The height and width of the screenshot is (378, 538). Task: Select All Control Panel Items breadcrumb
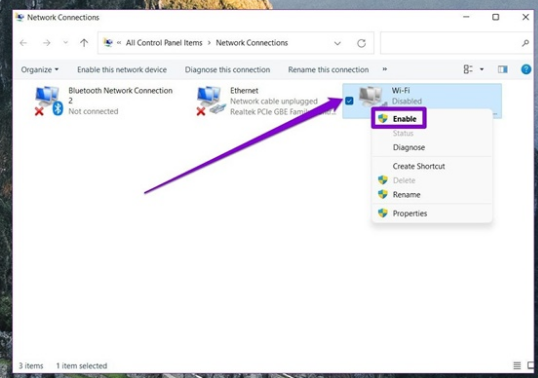(x=164, y=43)
